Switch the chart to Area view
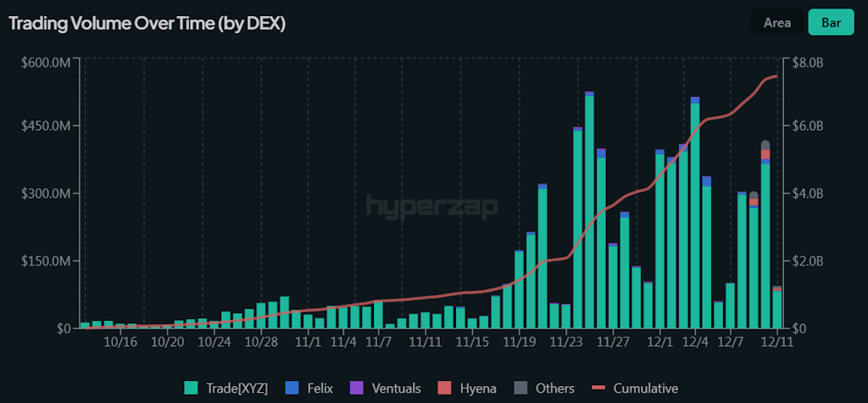Screen dimensions: 868x403 776,23
